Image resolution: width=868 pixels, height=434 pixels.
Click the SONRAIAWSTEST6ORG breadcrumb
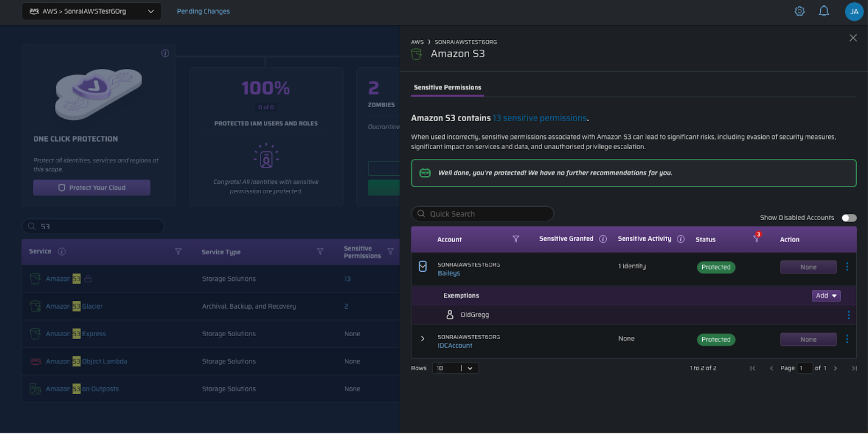tap(465, 42)
